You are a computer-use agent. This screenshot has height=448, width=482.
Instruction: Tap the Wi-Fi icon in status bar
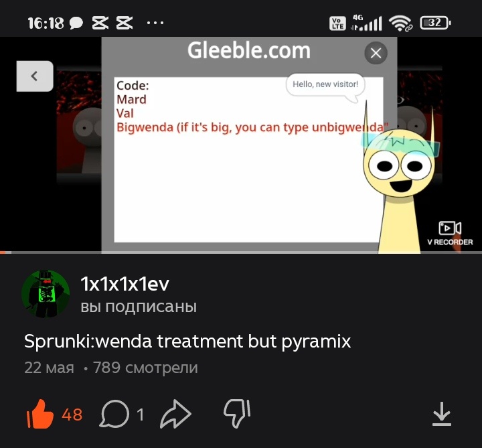point(400,23)
